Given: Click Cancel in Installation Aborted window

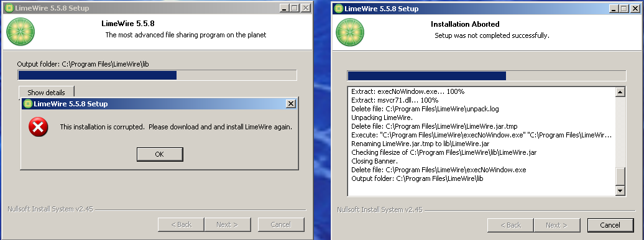Looking at the screenshot, I should coord(610,225).
